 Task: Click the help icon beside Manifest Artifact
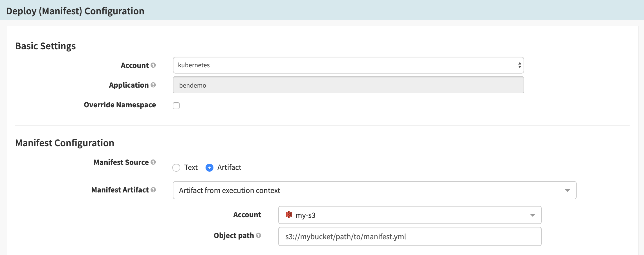[x=153, y=190]
